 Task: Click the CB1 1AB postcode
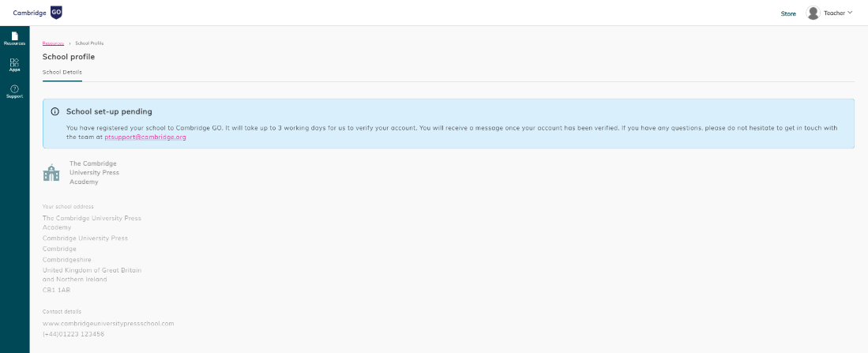56,290
